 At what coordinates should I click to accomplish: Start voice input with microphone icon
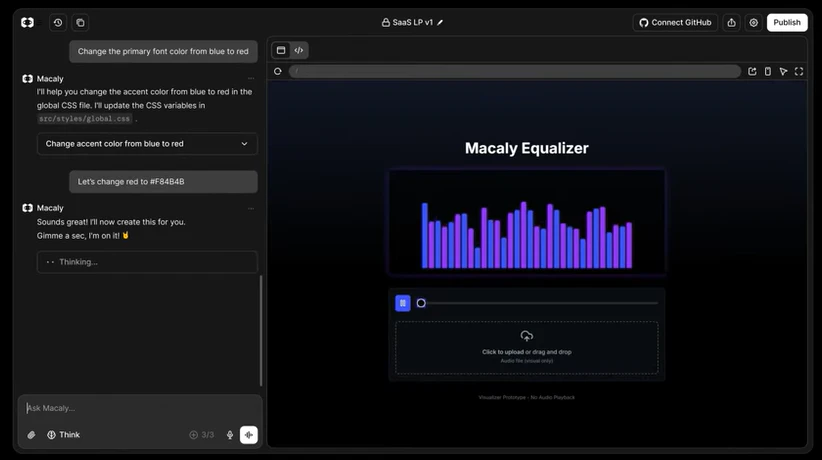(x=230, y=435)
